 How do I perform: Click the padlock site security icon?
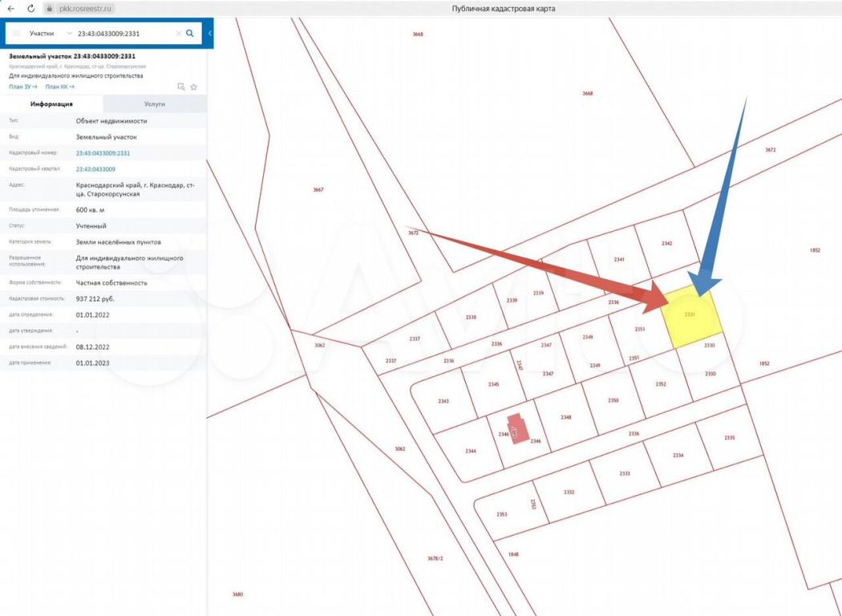(x=49, y=8)
